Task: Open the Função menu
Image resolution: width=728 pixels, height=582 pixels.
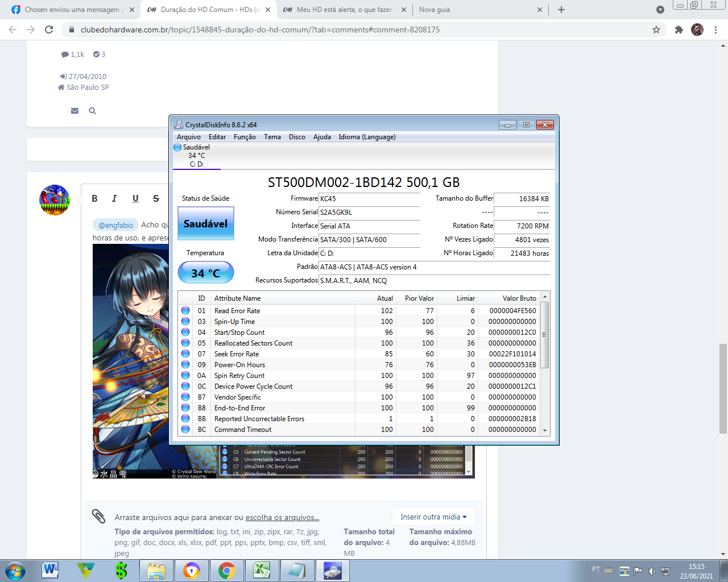Action: (x=245, y=137)
